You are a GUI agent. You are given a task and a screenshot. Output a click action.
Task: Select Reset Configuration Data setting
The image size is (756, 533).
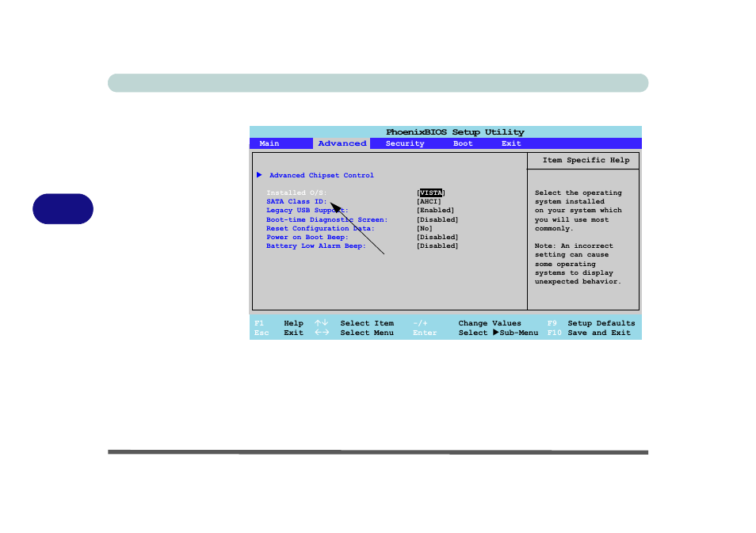pyautogui.click(x=320, y=228)
